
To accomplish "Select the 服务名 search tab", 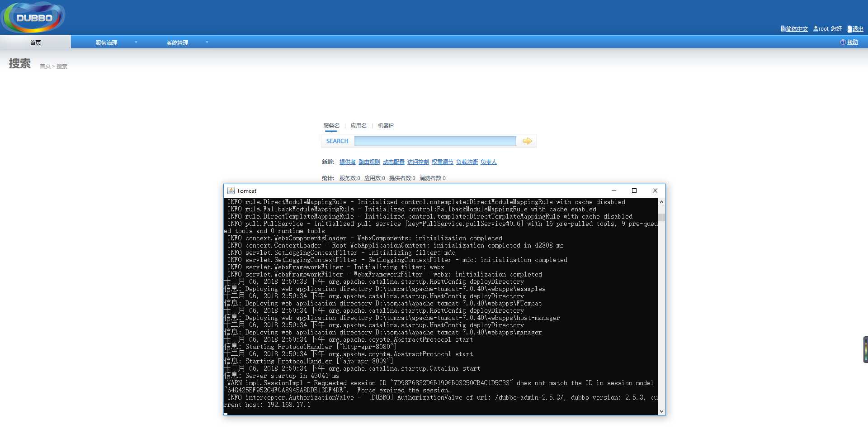I will click(331, 126).
